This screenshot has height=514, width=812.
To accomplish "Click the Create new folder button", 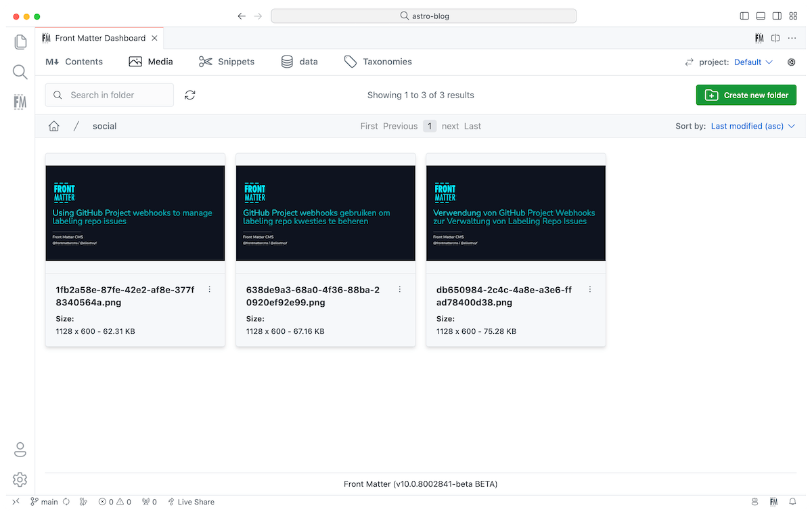I will [x=746, y=95].
